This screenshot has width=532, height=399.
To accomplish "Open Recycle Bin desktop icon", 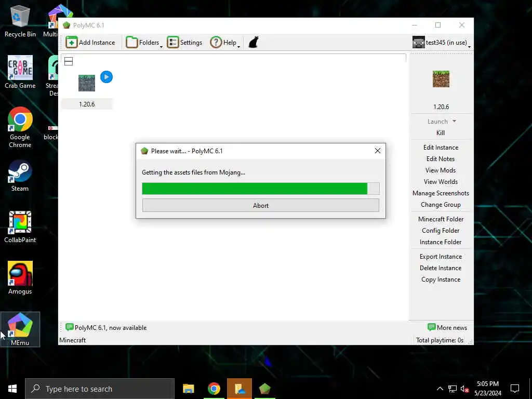I will tap(20, 21).
